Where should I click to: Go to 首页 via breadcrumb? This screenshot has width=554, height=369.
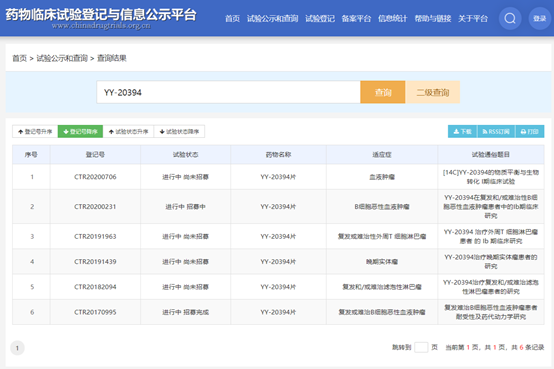pyautogui.click(x=19, y=58)
